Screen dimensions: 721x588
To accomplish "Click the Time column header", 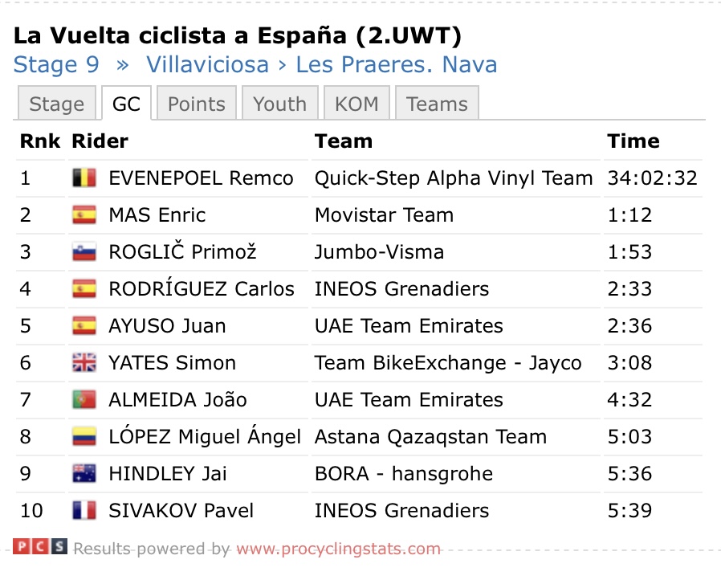I will (x=633, y=141).
